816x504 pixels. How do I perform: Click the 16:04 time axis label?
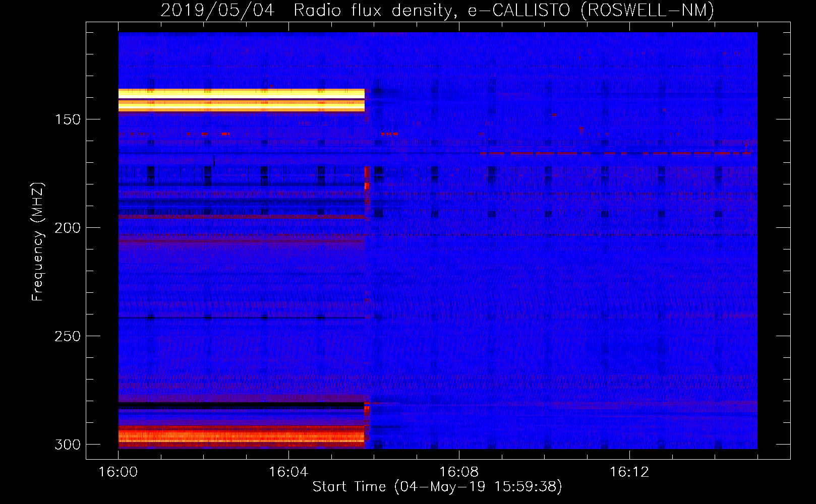[288, 472]
